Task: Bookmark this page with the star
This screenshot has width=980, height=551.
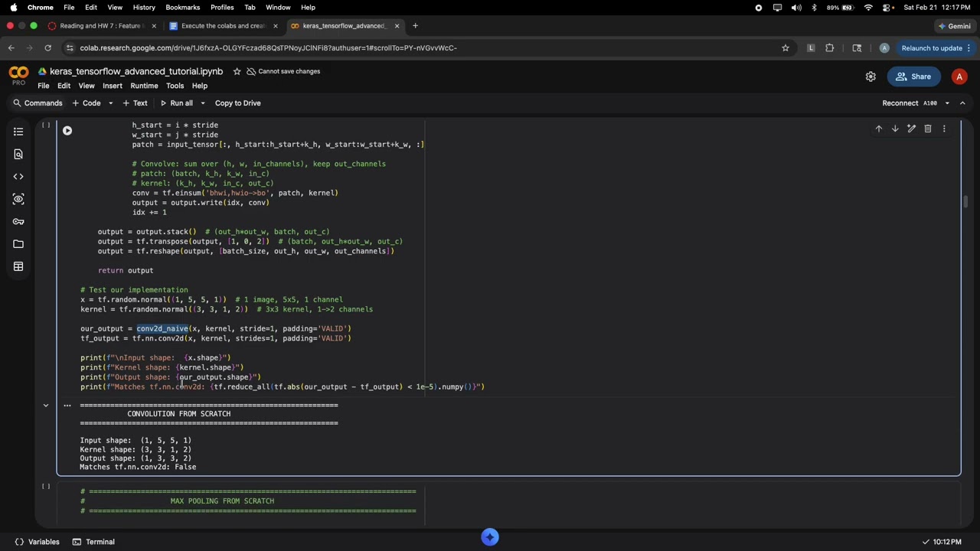Action: [786, 47]
